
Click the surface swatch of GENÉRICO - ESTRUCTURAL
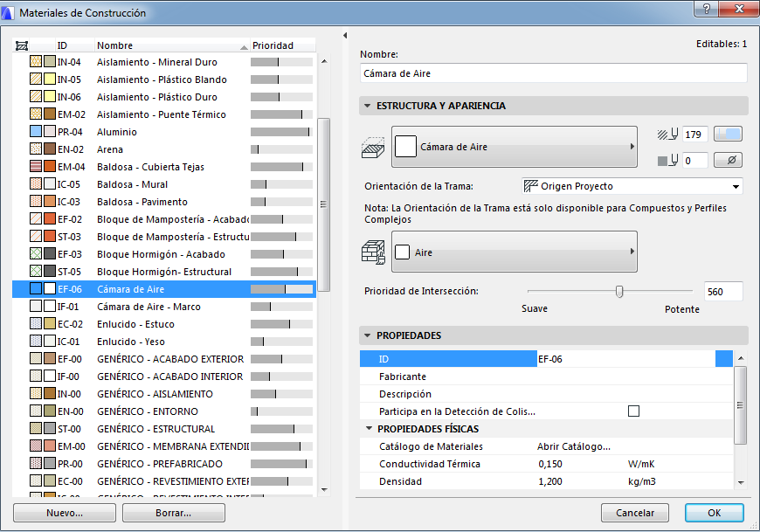tap(50, 428)
